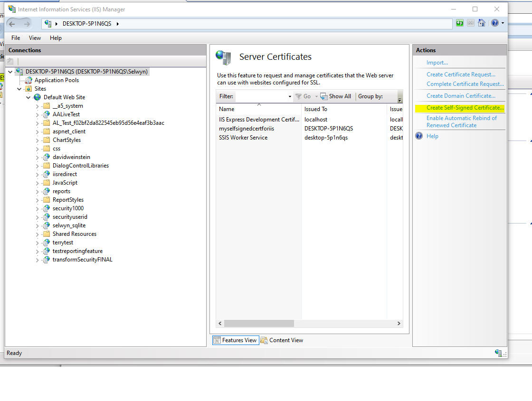Click the Home icon in the toolbar
The image size is (532, 401).
[482, 23]
